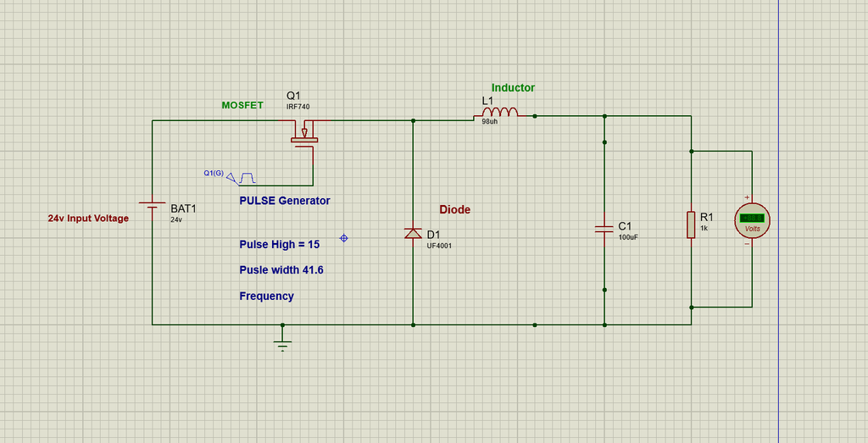Click the Q1 reference label
This screenshot has height=443, width=868.
click(x=293, y=95)
